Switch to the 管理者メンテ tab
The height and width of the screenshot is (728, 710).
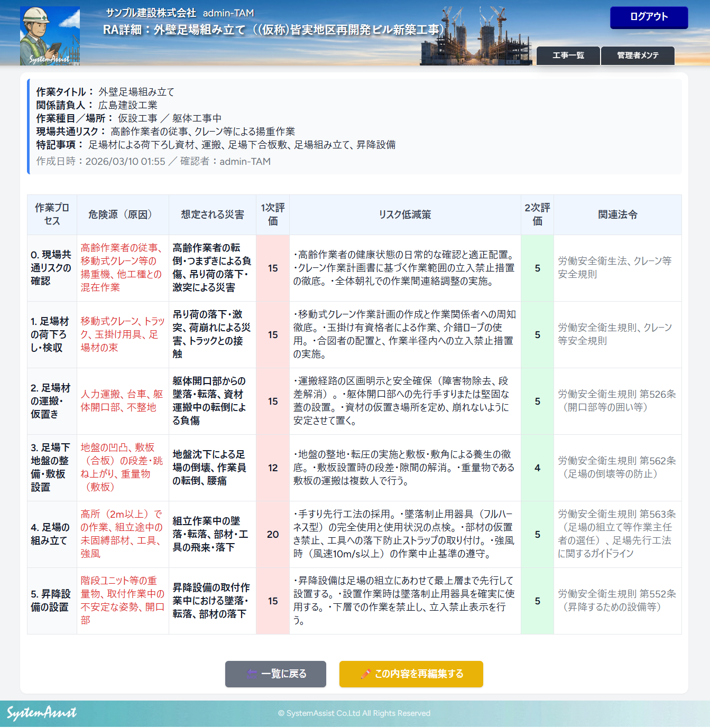click(638, 55)
